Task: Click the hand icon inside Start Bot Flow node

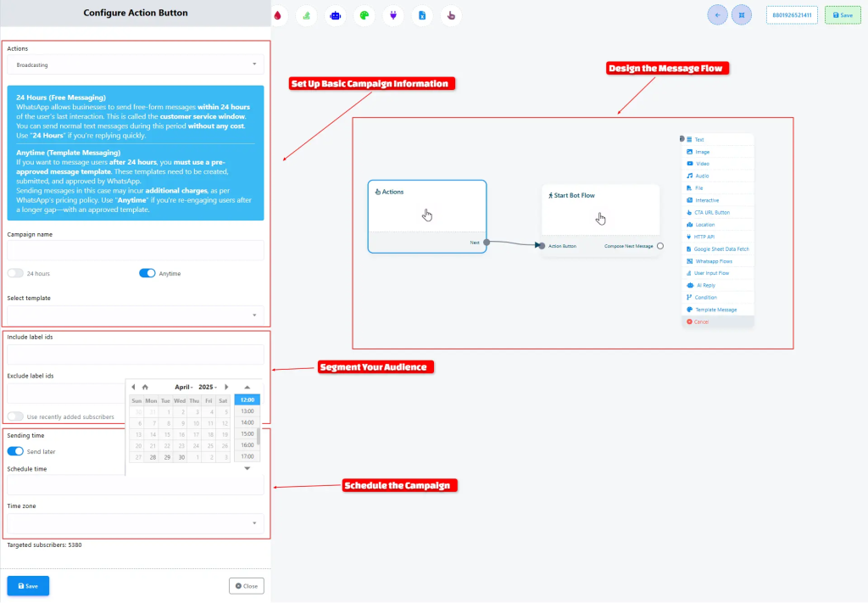Action: [601, 219]
